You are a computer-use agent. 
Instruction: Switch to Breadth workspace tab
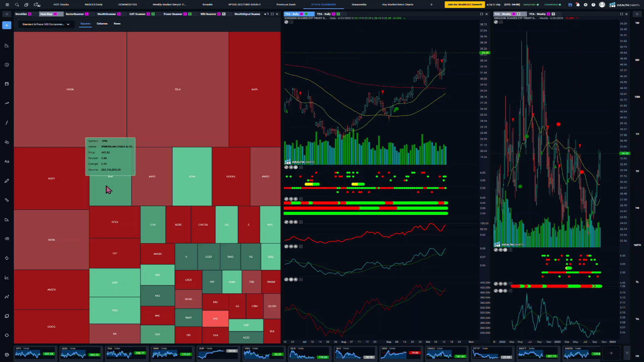(x=207, y=5)
